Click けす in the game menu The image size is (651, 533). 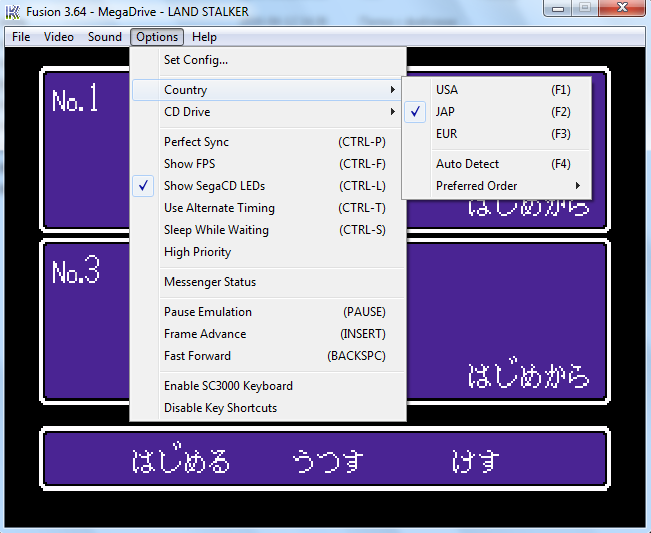[x=475, y=461]
